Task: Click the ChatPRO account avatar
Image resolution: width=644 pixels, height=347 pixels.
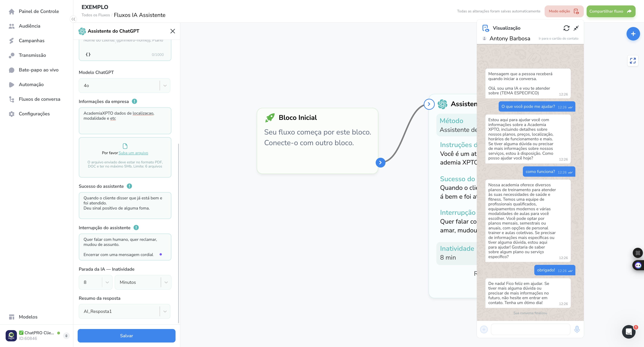Action: pos(11,336)
